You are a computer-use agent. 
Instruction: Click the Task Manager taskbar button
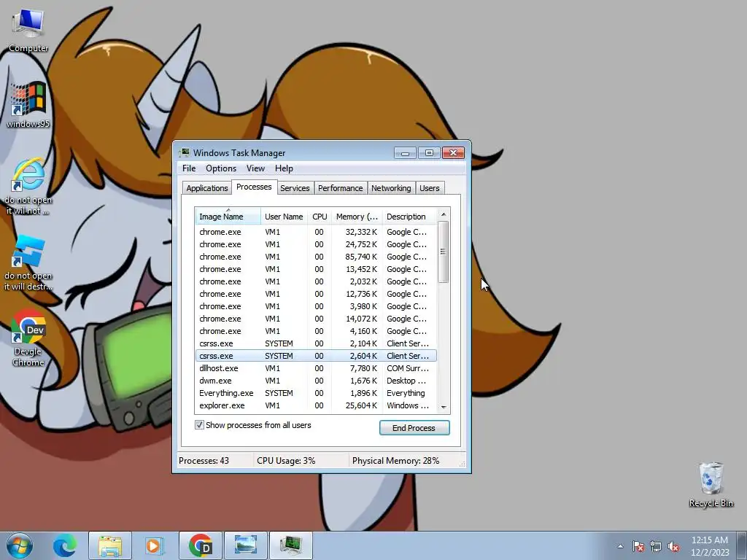[x=290, y=545]
